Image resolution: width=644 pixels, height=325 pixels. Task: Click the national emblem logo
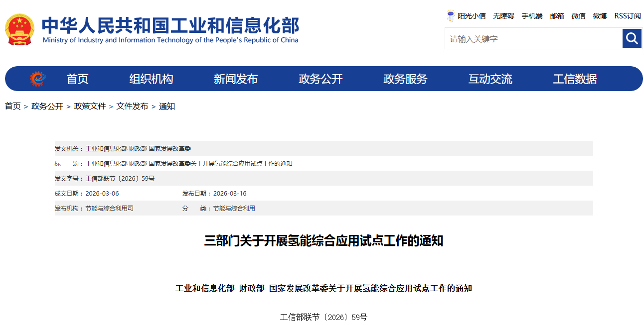(19, 30)
